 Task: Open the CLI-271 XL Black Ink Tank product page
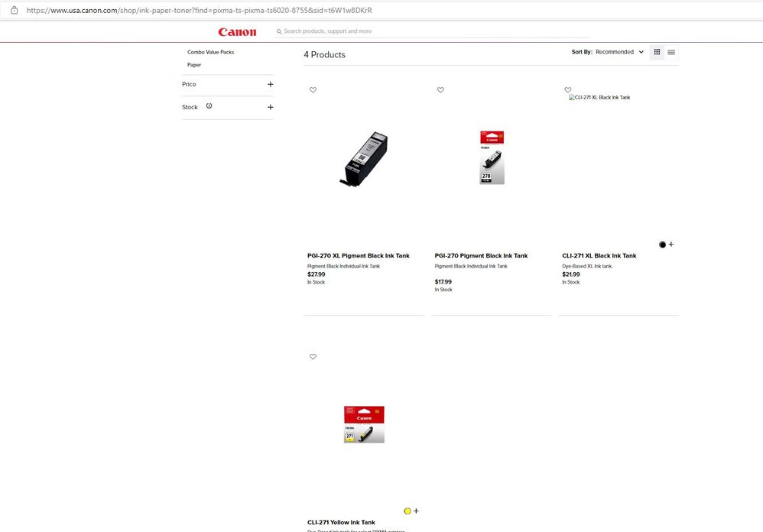coord(601,255)
